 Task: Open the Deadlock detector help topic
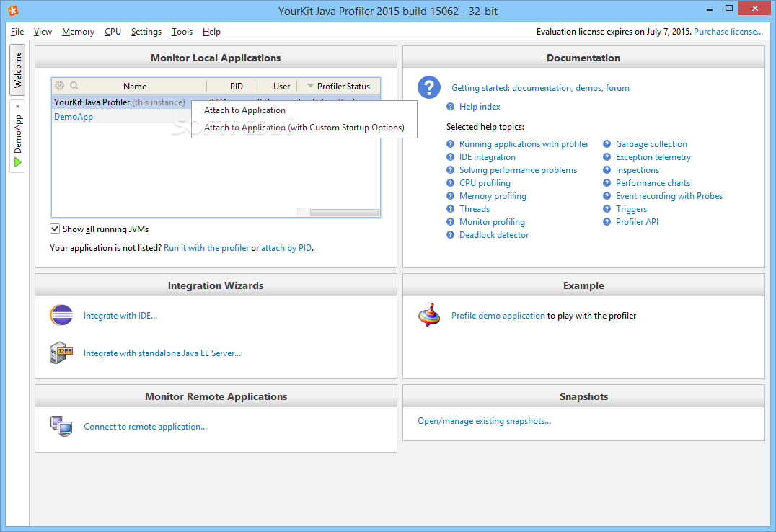494,235
